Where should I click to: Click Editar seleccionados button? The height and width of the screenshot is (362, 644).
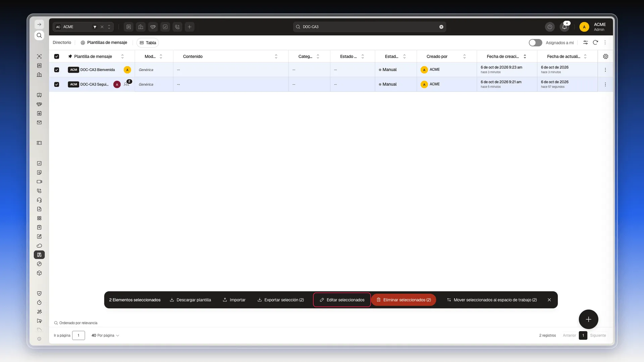[342, 300]
